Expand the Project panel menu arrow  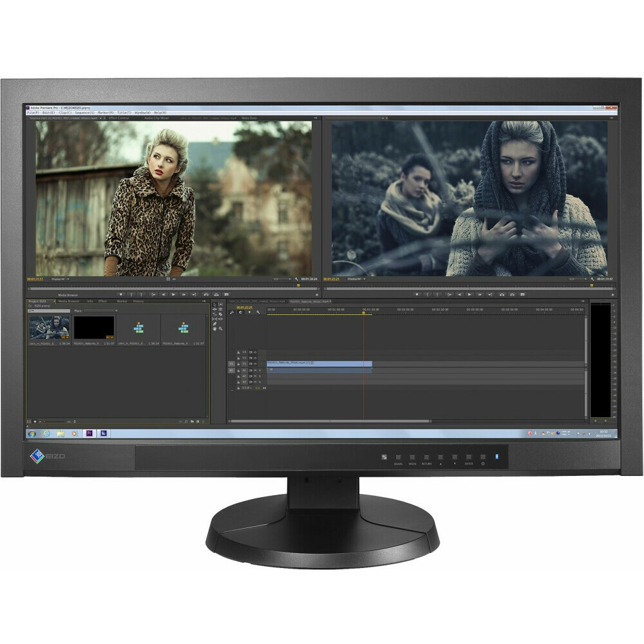(x=204, y=301)
